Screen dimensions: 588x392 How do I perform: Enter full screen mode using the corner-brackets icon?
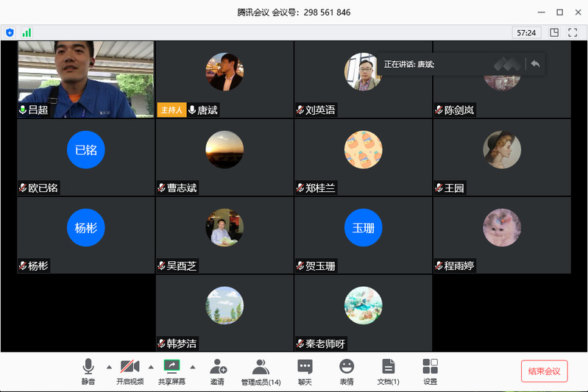click(x=573, y=32)
